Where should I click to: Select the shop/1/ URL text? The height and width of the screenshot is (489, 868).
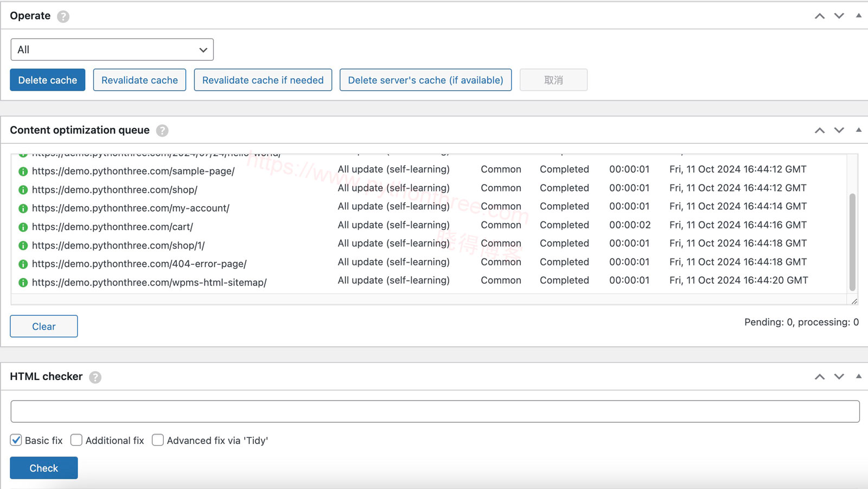coord(118,245)
